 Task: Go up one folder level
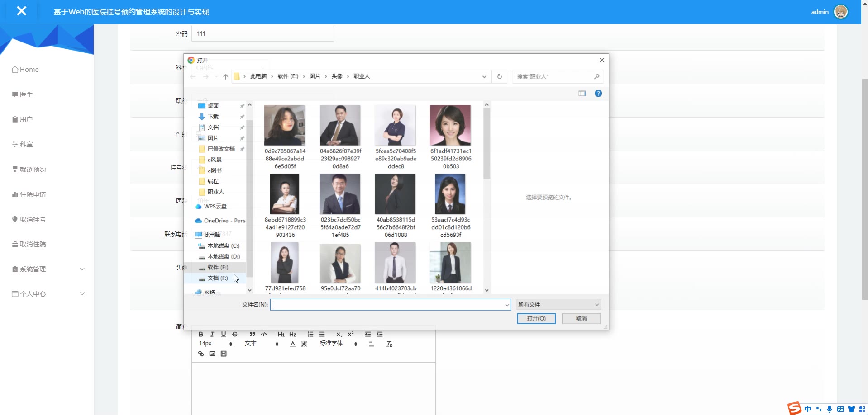tap(225, 76)
